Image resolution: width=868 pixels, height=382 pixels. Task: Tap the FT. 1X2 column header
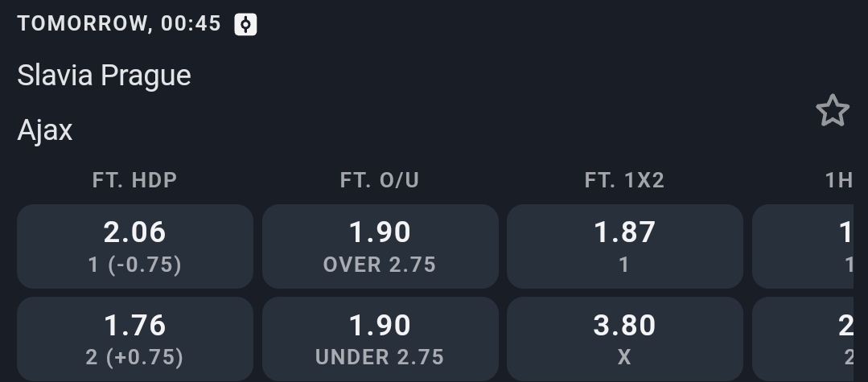(x=624, y=180)
